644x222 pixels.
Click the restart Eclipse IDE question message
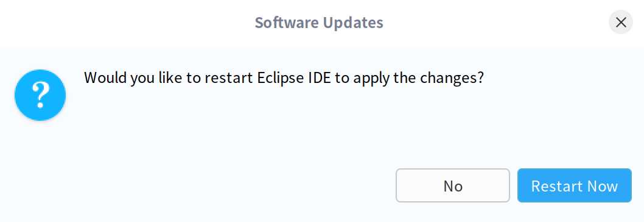point(284,78)
